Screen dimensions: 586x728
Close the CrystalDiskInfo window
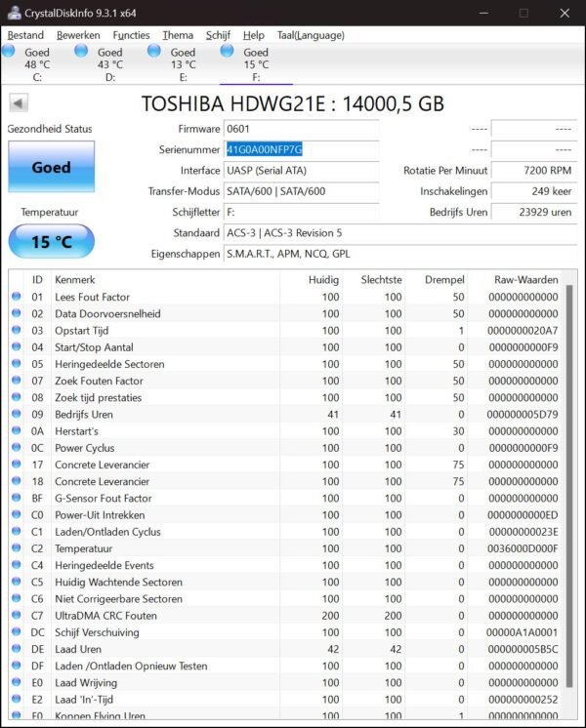(565, 13)
